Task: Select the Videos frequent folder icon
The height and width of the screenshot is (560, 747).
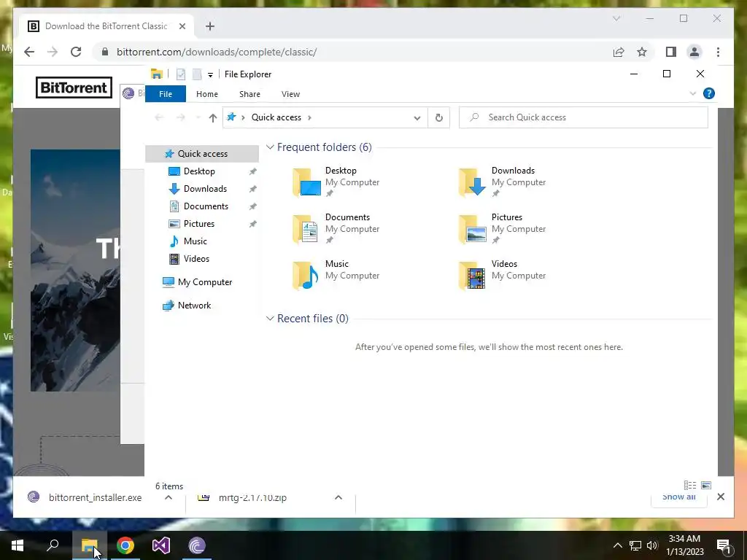Action: [x=473, y=275]
